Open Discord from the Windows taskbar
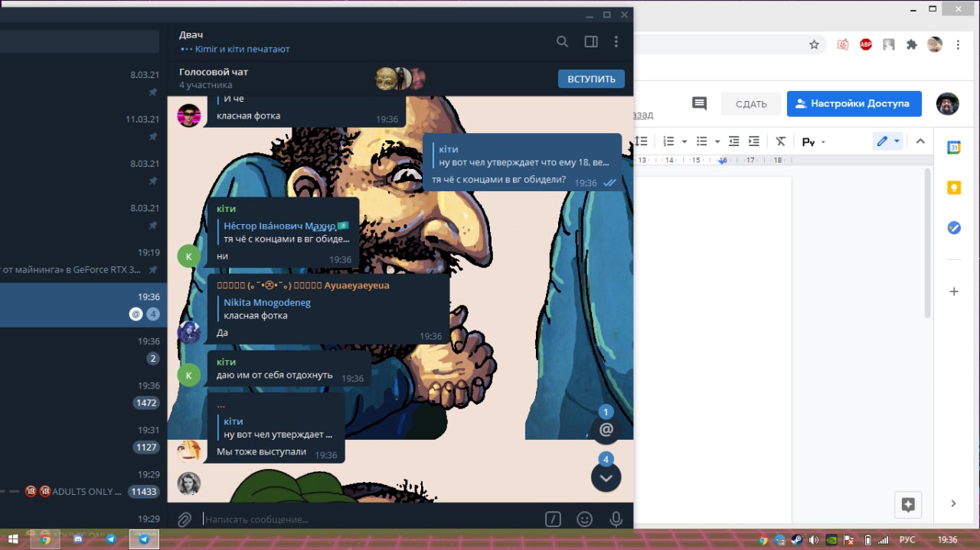This screenshot has height=550, width=980. [x=78, y=539]
